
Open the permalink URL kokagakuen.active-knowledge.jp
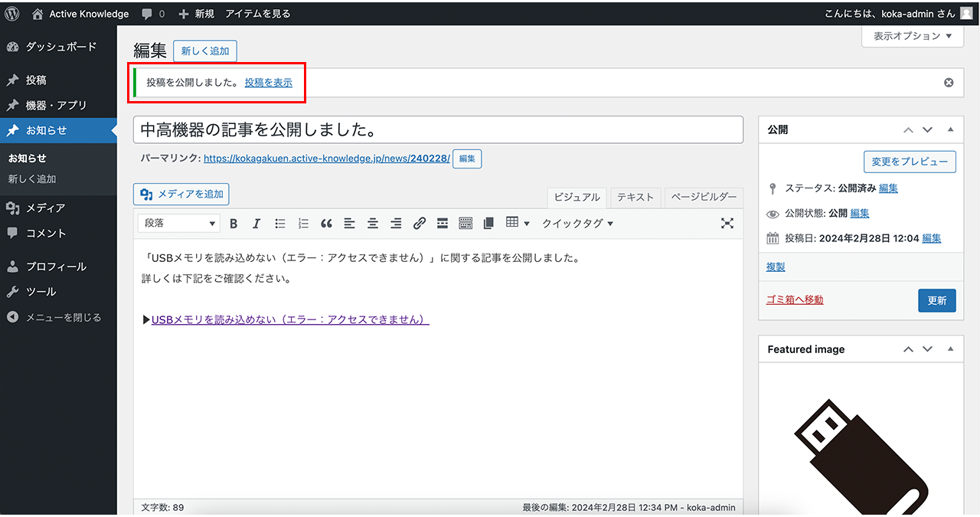coord(327,159)
